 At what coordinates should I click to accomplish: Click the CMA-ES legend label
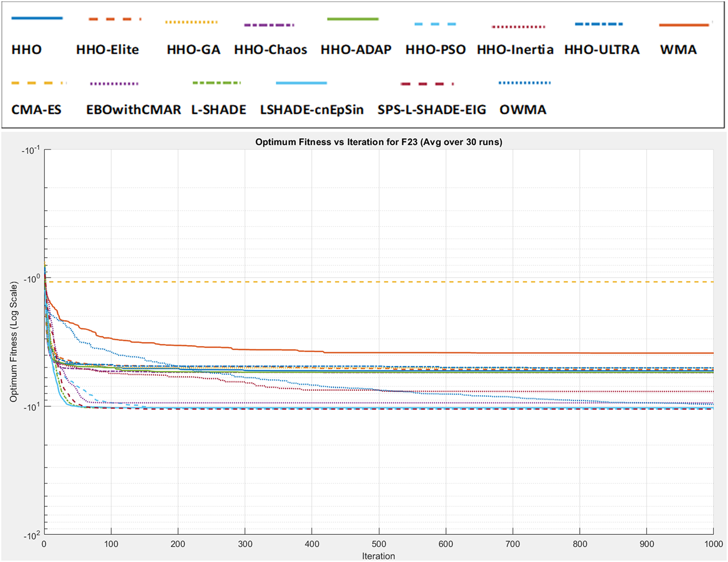(36, 110)
